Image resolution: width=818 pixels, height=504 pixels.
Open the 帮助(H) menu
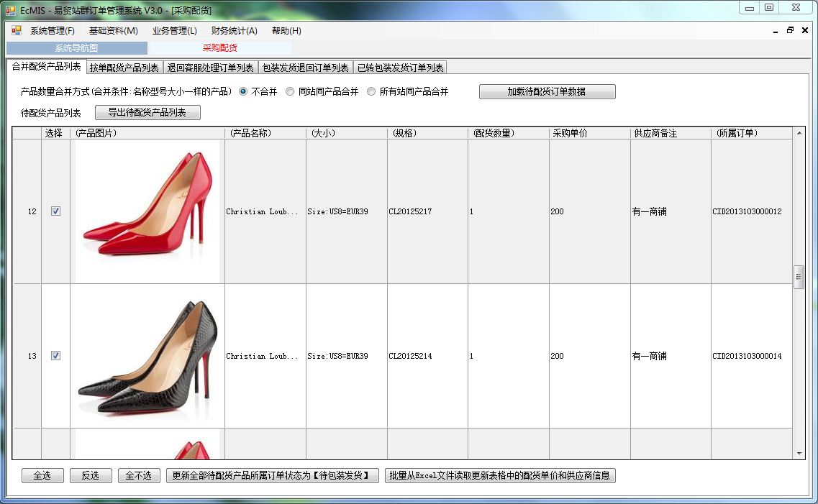[x=286, y=31]
